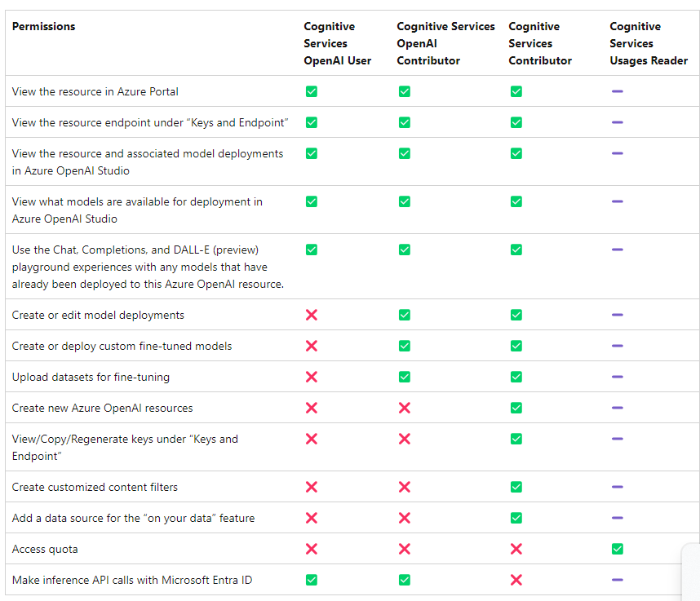Click the green check for Create customized content filters

pyautogui.click(x=516, y=487)
